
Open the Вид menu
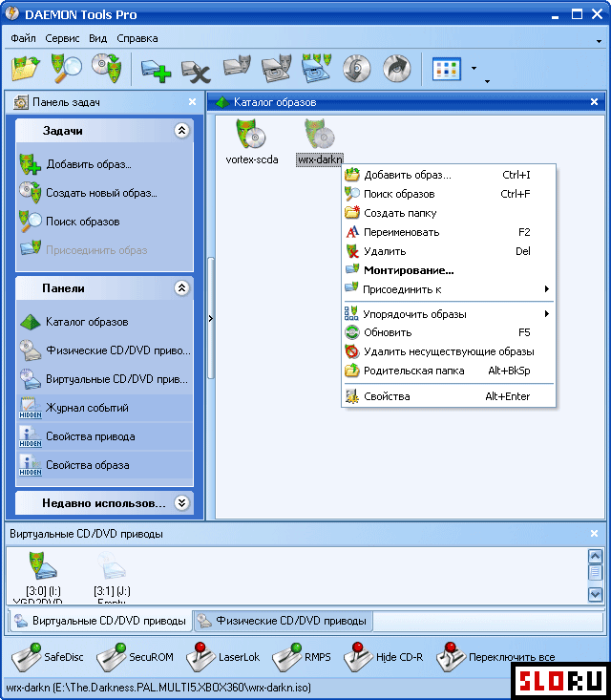tap(97, 38)
